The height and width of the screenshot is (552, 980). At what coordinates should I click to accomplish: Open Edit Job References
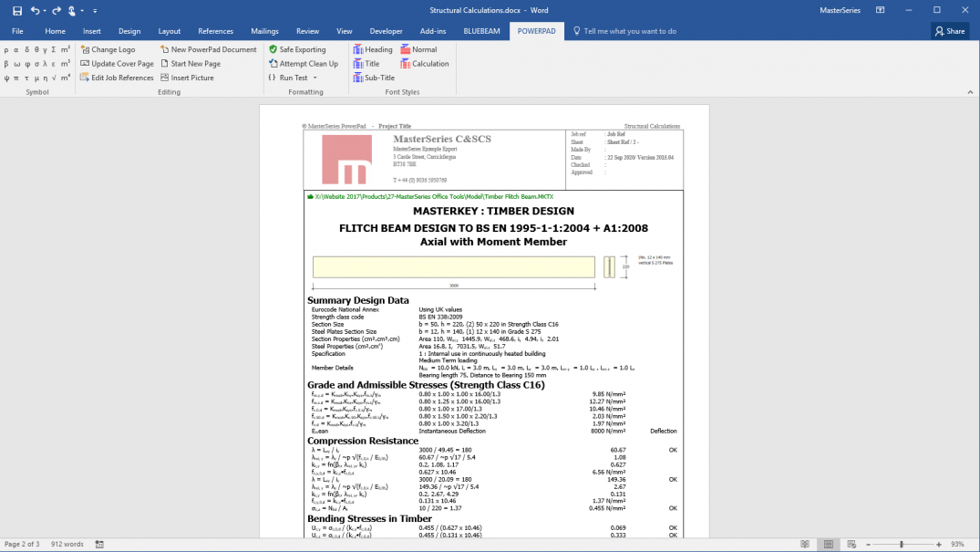click(117, 78)
